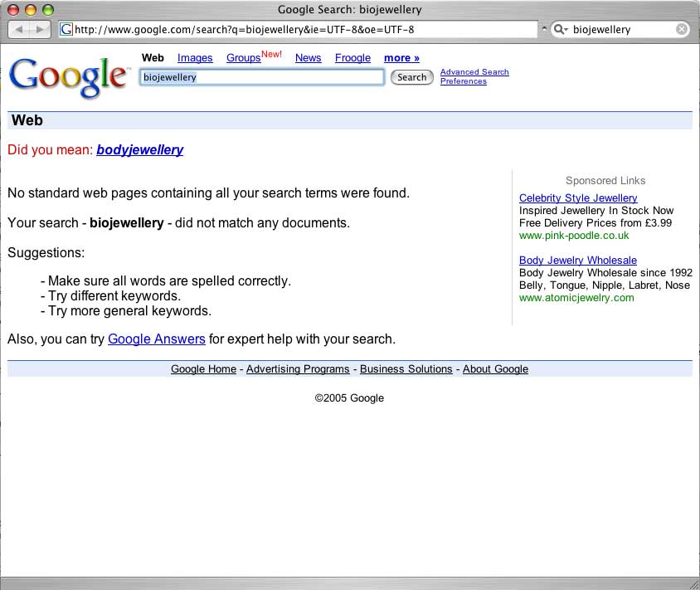Open the "more »" services link
Viewport: 700px width, 590px height.
[401, 57]
